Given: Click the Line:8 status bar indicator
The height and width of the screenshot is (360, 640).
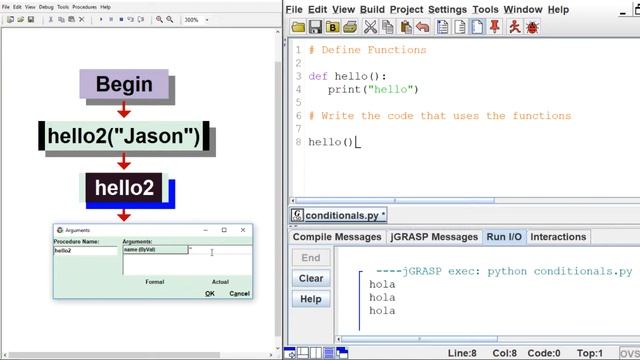Looking at the screenshot, I should click(462, 353).
